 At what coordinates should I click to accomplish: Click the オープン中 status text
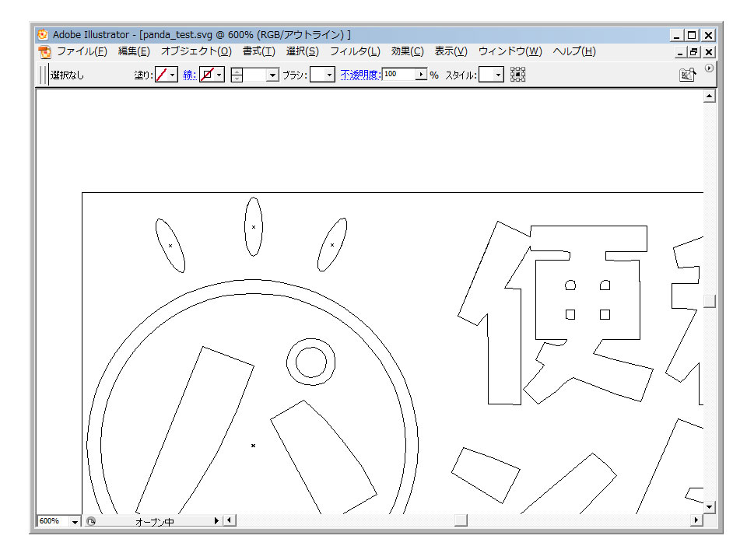154,522
